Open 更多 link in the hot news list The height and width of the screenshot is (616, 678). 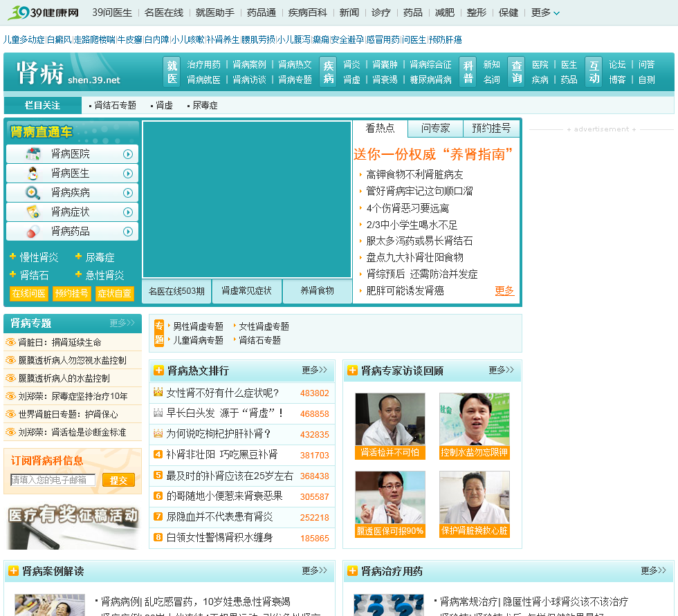point(504,291)
